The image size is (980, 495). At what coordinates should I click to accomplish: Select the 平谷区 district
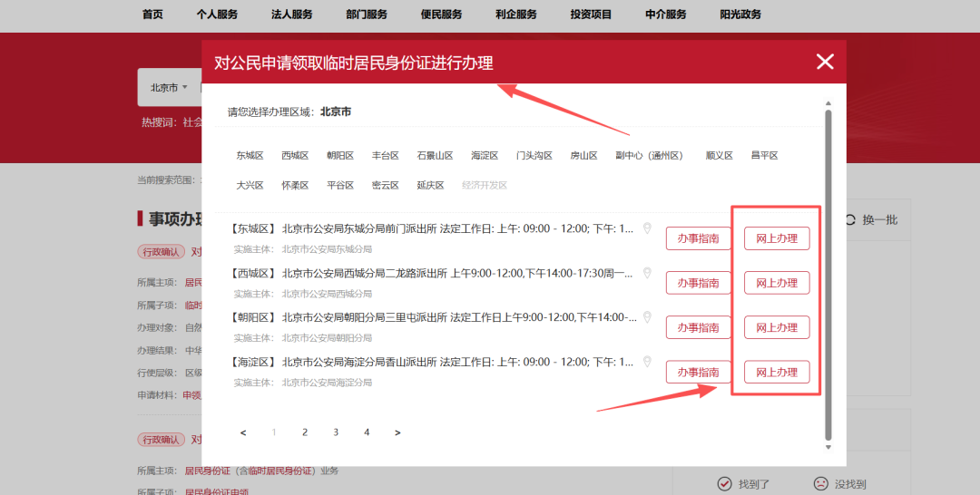[x=340, y=185]
